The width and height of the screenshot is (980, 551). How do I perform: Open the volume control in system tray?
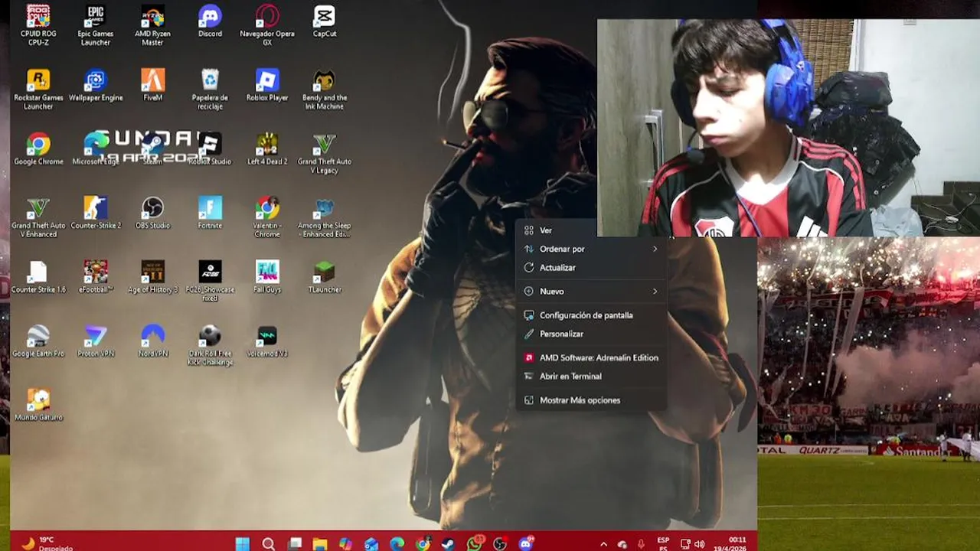[x=699, y=544]
